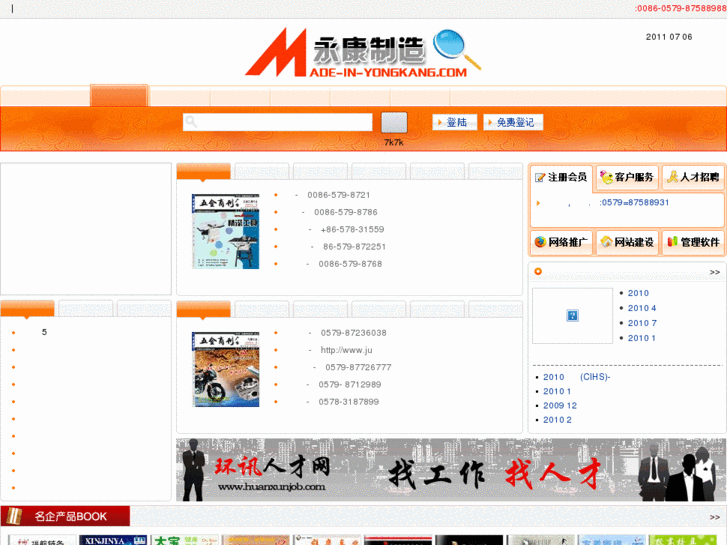Click the magnifying glass in the search box

tap(191, 122)
